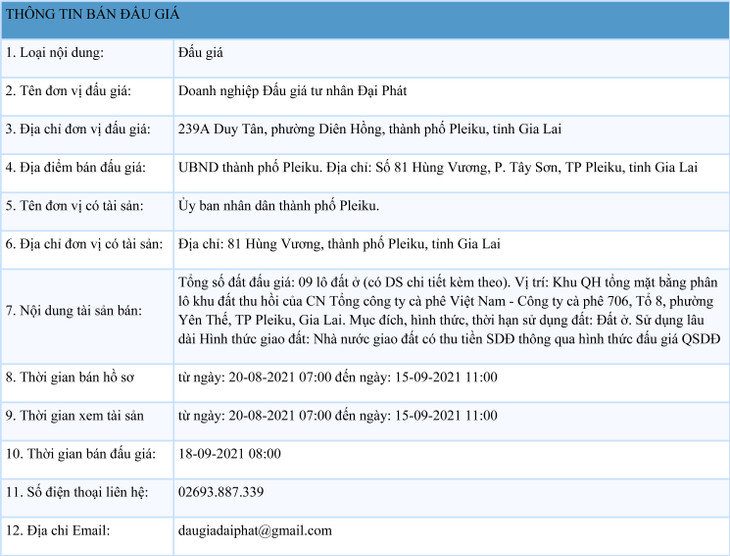Viewport: 730px width, 556px height.
Task: Click the 'Nội dung tài sản bán' label
Action: click(x=73, y=310)
